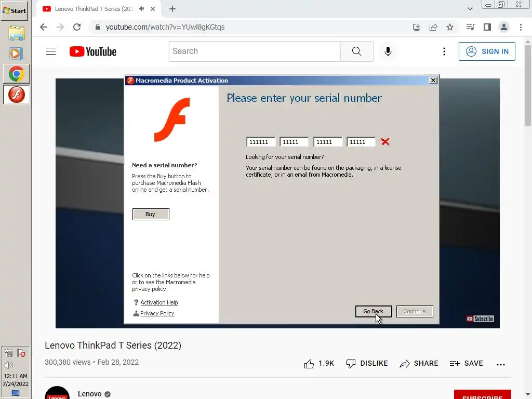The height and width of the screenshot is (399, 532).
Task: Switch to the Flash taskbar icon
Action: tap(16, 95)
